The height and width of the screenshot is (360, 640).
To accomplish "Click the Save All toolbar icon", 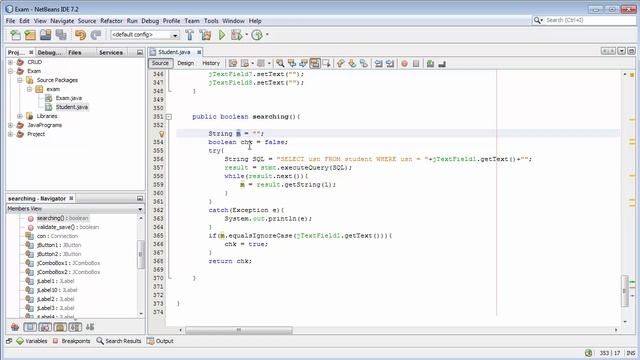I will (61, 35).
